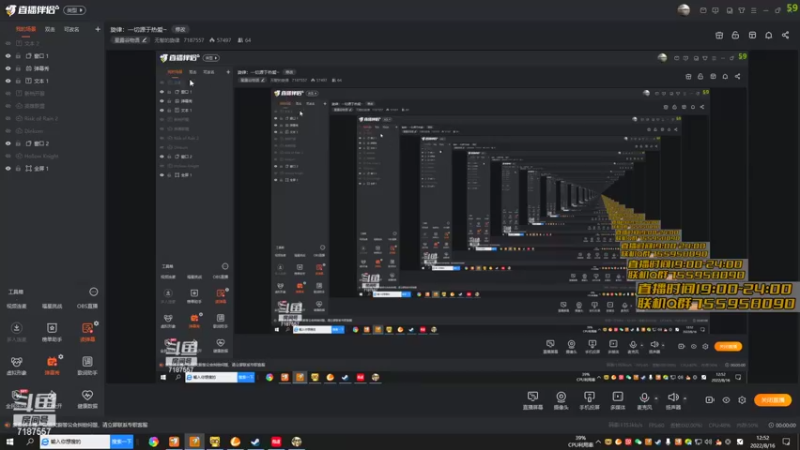
Task: Expand microphone options arrow
Action: [656, 398]
